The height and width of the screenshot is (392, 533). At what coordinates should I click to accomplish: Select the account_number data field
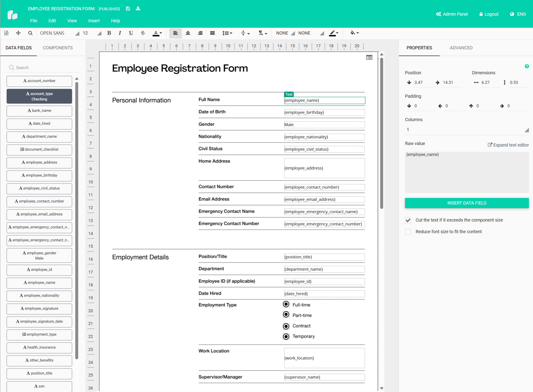tap(39, 81)
